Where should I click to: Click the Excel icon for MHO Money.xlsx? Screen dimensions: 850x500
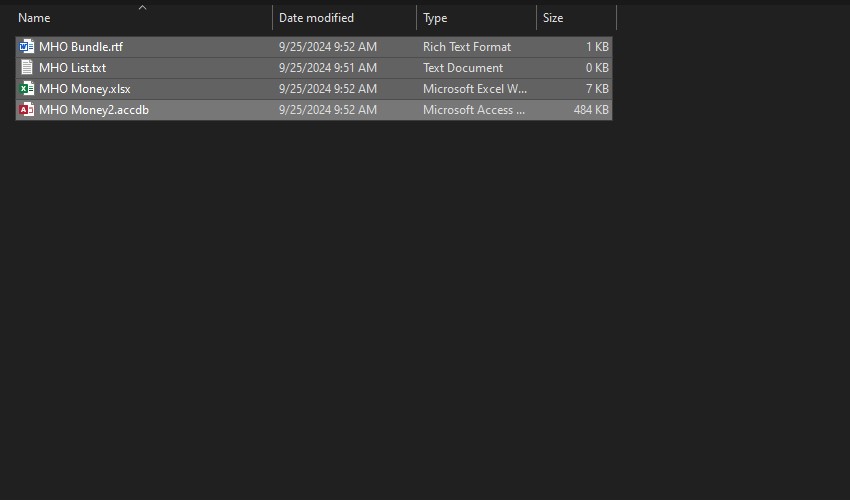tap(27, 89)
